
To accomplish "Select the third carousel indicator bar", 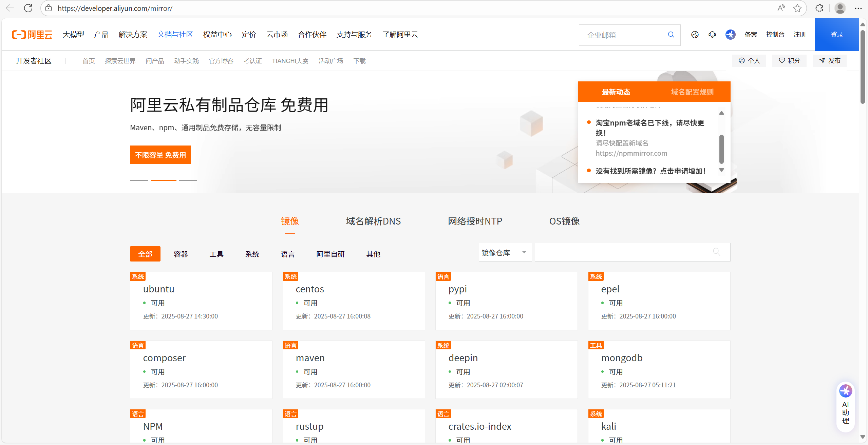I will tap(188, 180).
